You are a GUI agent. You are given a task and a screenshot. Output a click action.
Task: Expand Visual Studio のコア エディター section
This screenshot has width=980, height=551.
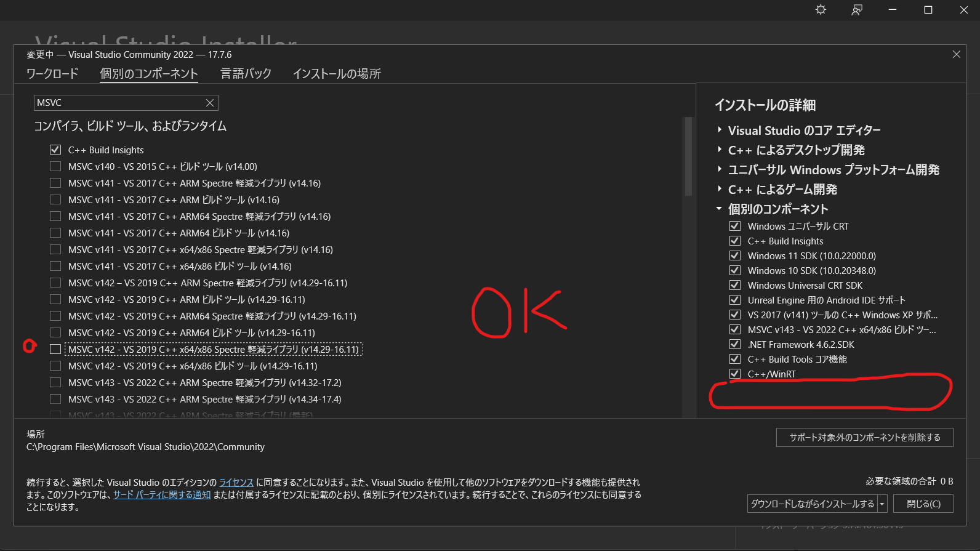coord(719,130)
